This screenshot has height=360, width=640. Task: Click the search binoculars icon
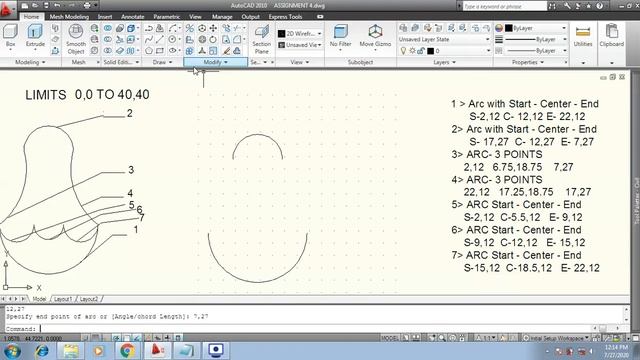click(x=552, y=6)
